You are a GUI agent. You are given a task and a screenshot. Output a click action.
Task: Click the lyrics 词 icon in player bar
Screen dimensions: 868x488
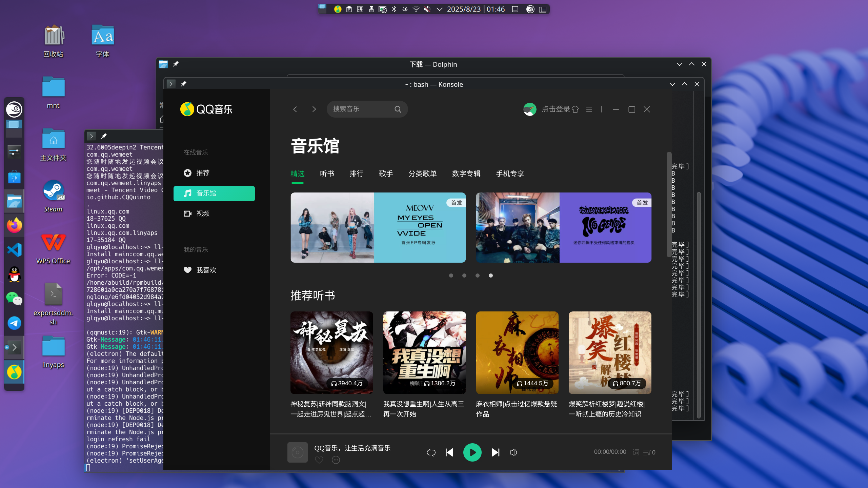pyautogui.click(x=636, y=452)
